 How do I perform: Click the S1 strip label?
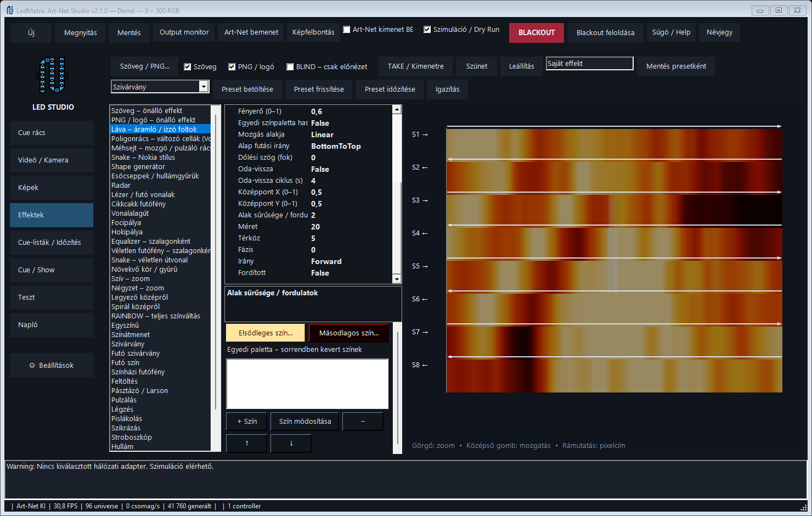point(420,134)
